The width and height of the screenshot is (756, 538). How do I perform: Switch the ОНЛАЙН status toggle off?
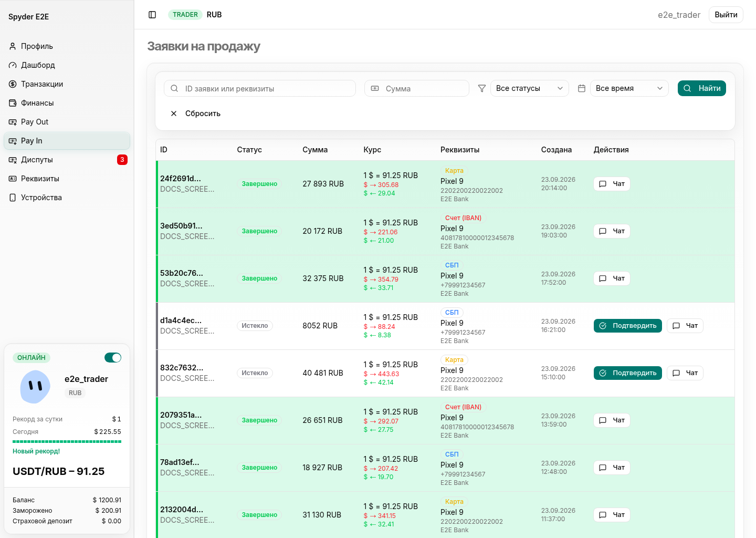pyautogui.click(x=113, y=358)
